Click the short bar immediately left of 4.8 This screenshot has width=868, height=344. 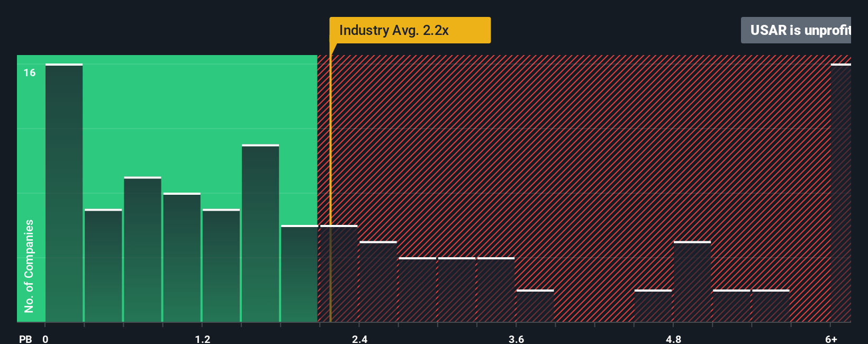653,306
